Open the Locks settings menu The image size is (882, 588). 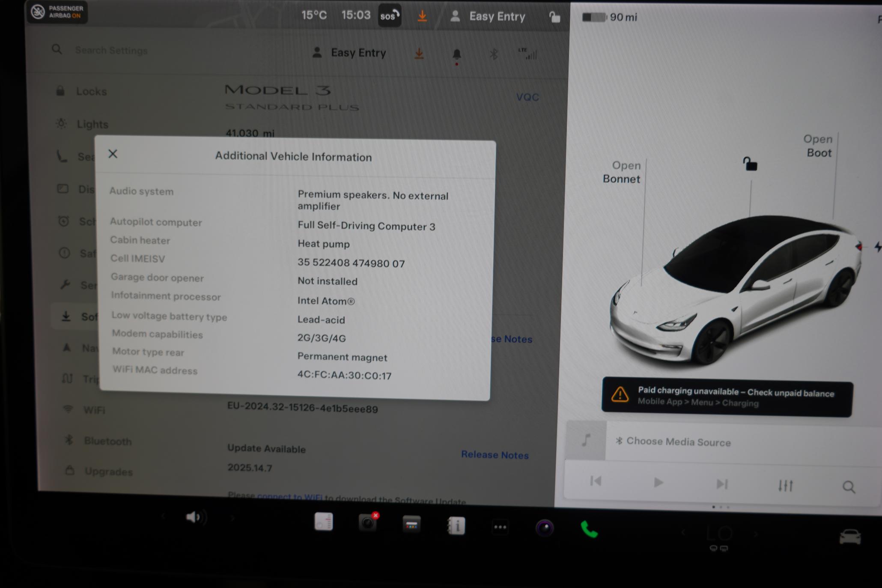[x=81, y=91]
